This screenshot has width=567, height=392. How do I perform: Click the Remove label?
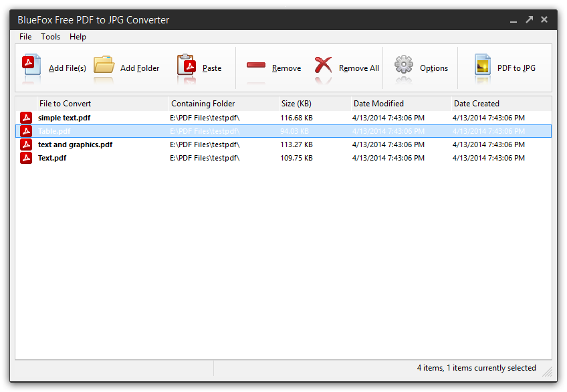(286, 68)
